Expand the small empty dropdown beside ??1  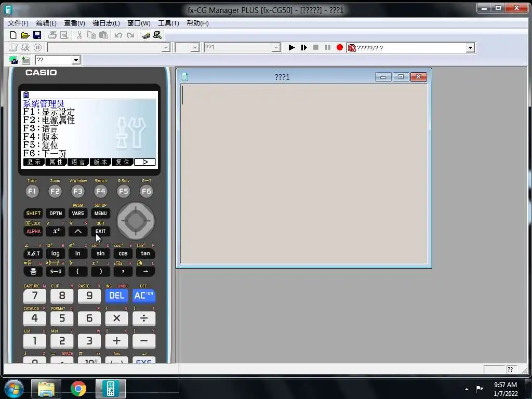click(x=195, y=47)
